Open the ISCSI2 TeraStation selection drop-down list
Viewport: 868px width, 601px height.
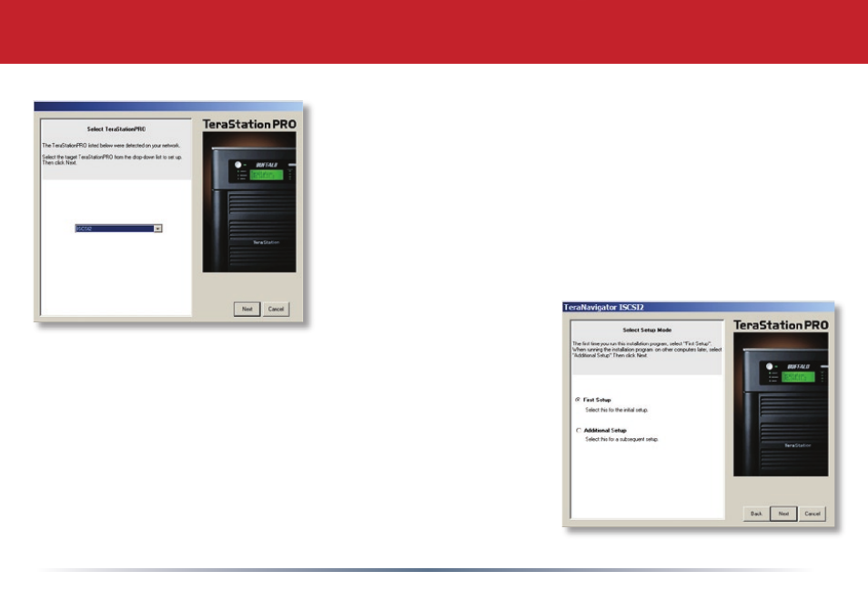pos(118,229)
